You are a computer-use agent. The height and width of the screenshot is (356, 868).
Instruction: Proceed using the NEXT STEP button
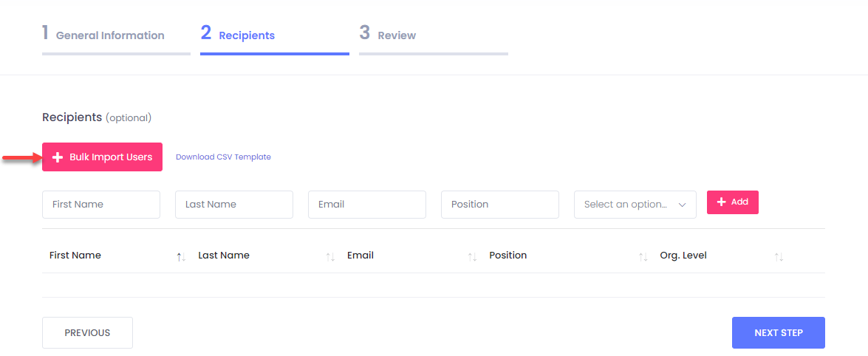(778, 333)
